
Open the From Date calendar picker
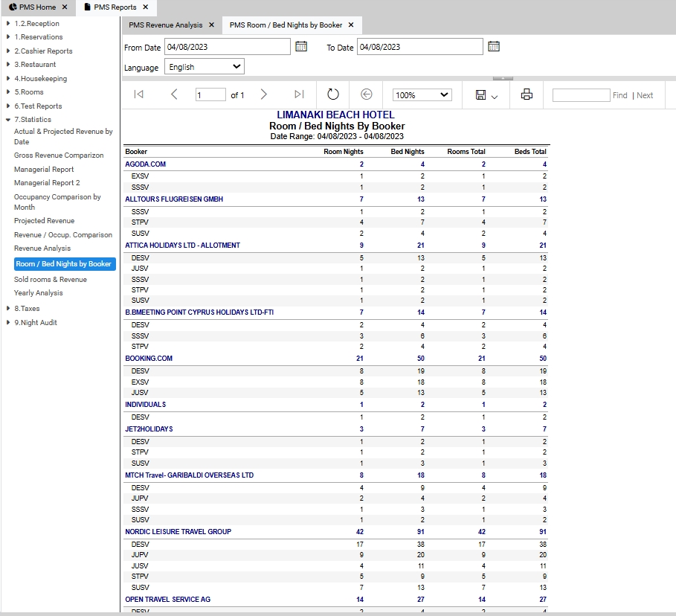point(301,46)
